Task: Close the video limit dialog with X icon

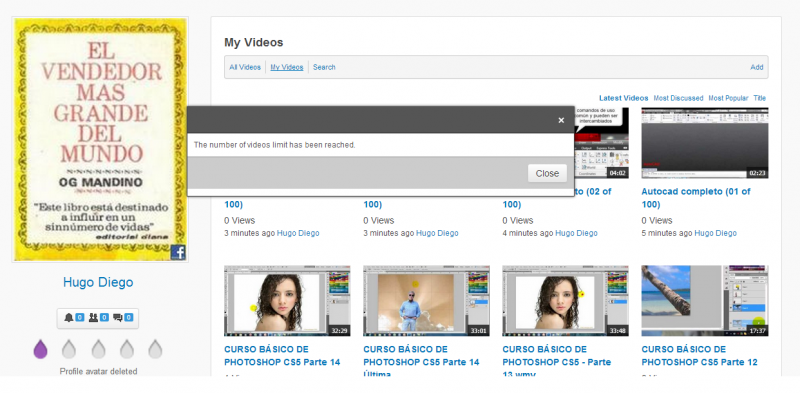Action: [561, 120]
